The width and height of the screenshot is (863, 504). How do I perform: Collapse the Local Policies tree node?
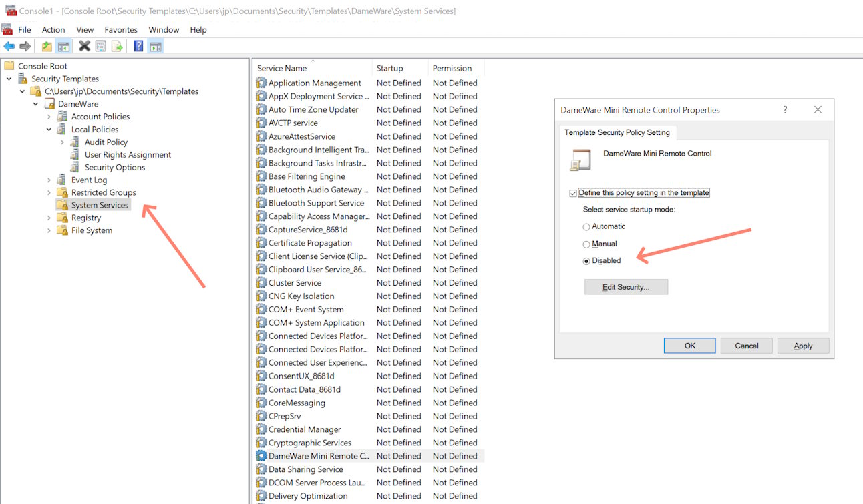(x=49, y=130)
